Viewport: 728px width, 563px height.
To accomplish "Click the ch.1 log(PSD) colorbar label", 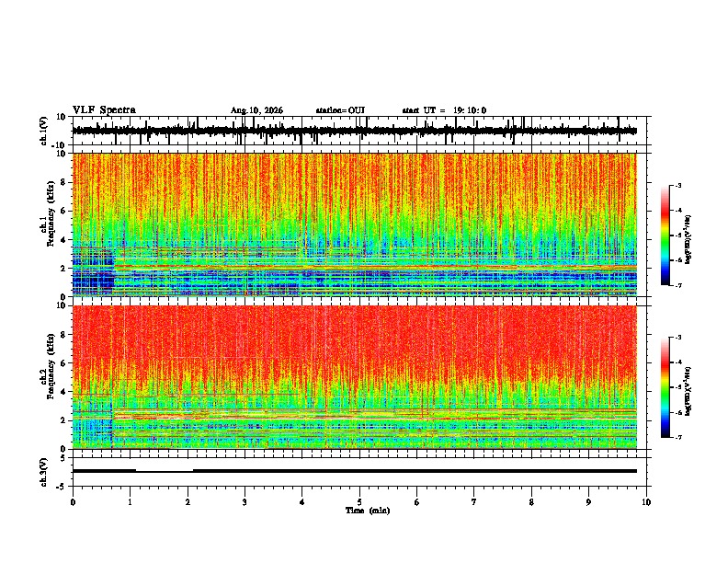I will click(688, 240).
